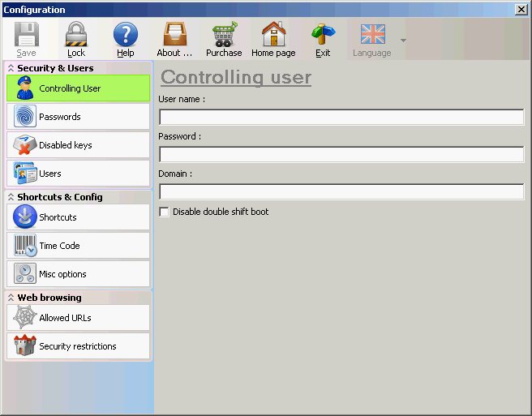Open the Allowed URLs page label
The height and width of the screenshot is (416, 532).
[65, 318]
